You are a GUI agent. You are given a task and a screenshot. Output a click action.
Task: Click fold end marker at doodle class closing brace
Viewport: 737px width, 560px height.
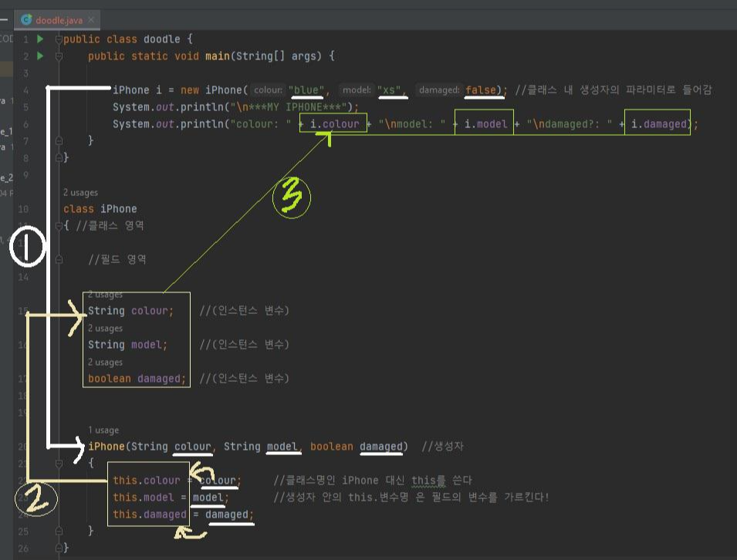[59, 158]
